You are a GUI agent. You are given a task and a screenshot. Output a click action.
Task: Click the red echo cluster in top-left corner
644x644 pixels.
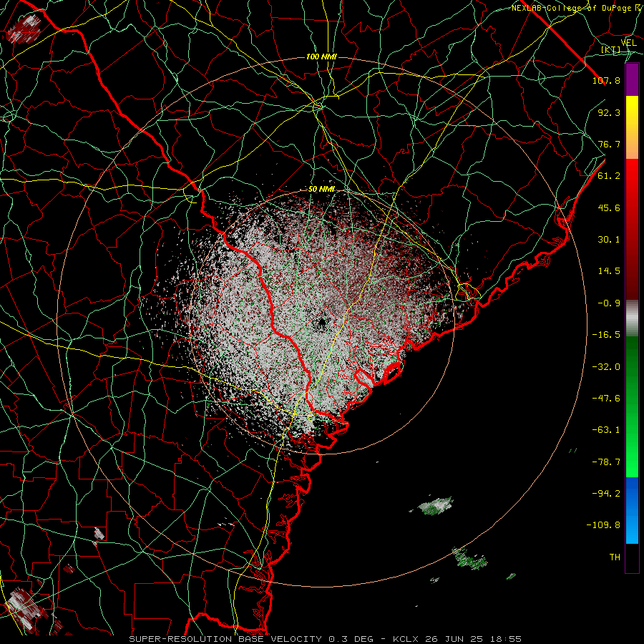tap(24, 29)
